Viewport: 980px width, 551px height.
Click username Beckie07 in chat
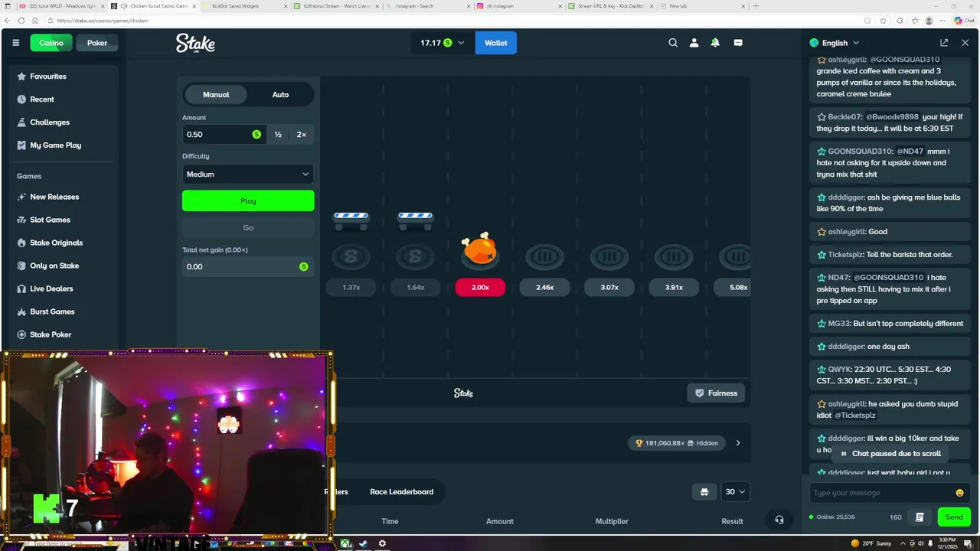[x=844, y=117]
